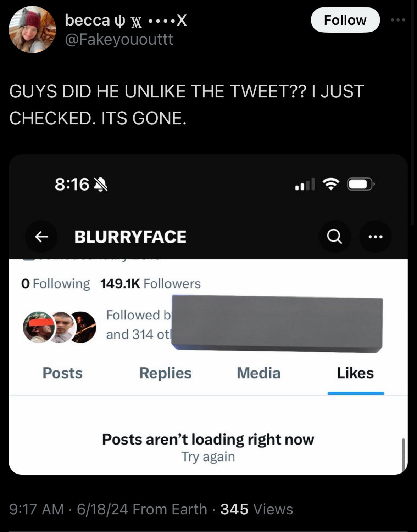
Task: Open becca's profile picture
Action: pyautogui.click(x=32, y=30)
